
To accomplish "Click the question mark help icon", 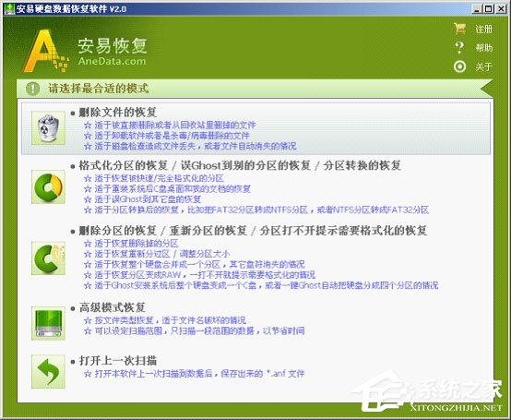I will coord(459,48).
